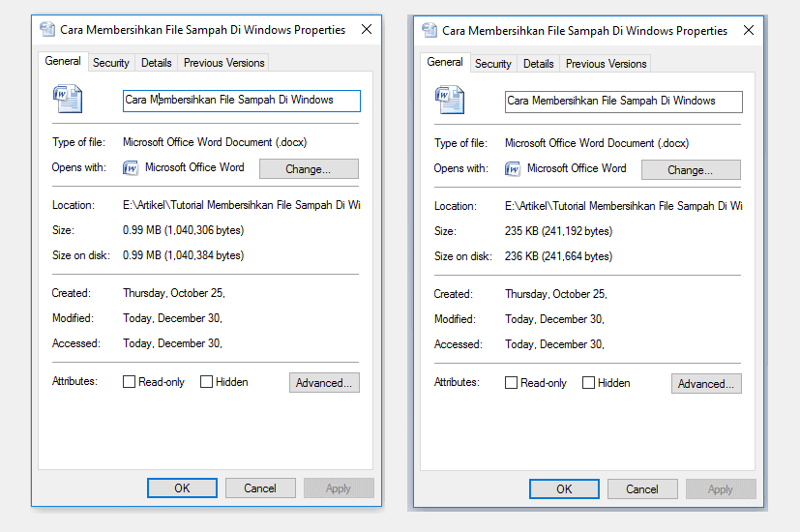800x532 pixels.
Task: Click title bar document icon of right window
Action: tap(430, 31)
